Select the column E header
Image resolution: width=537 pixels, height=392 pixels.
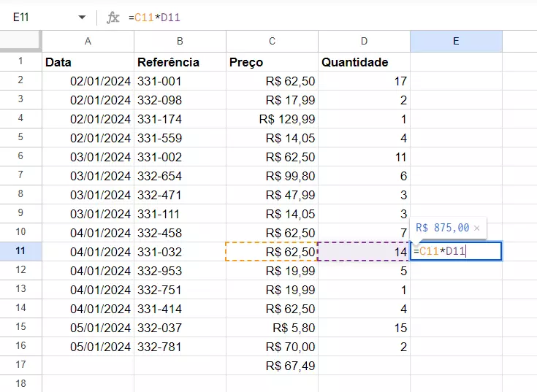point(456,42)
